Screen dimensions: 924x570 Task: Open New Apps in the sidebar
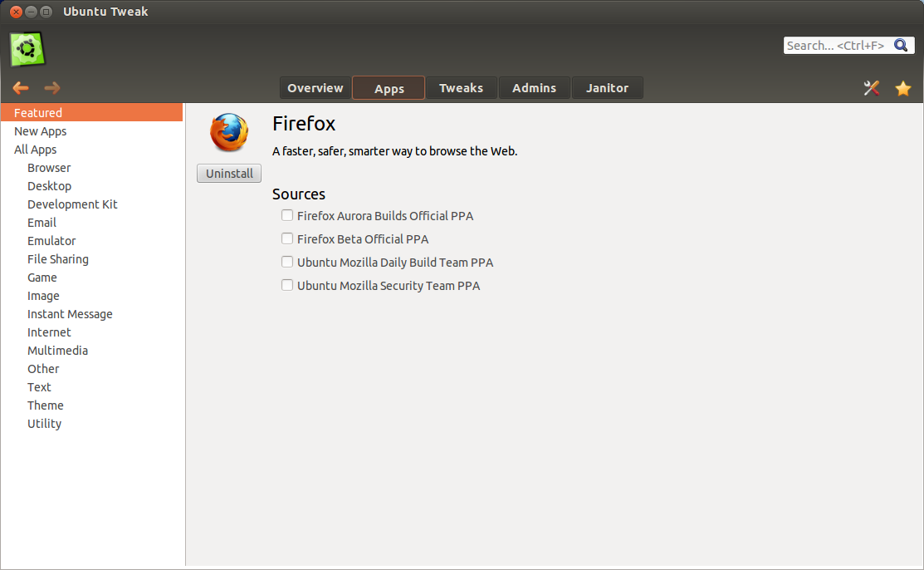coord(92,131)
